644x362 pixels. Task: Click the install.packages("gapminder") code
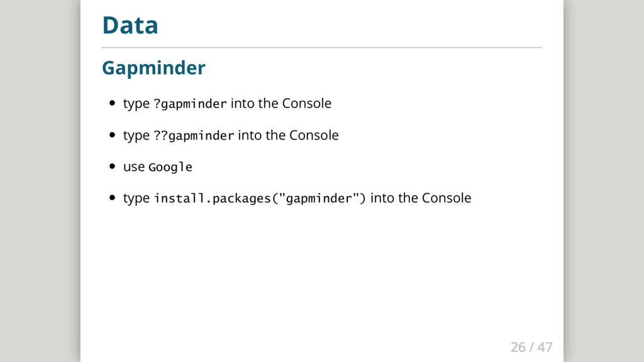click(260, 198)
